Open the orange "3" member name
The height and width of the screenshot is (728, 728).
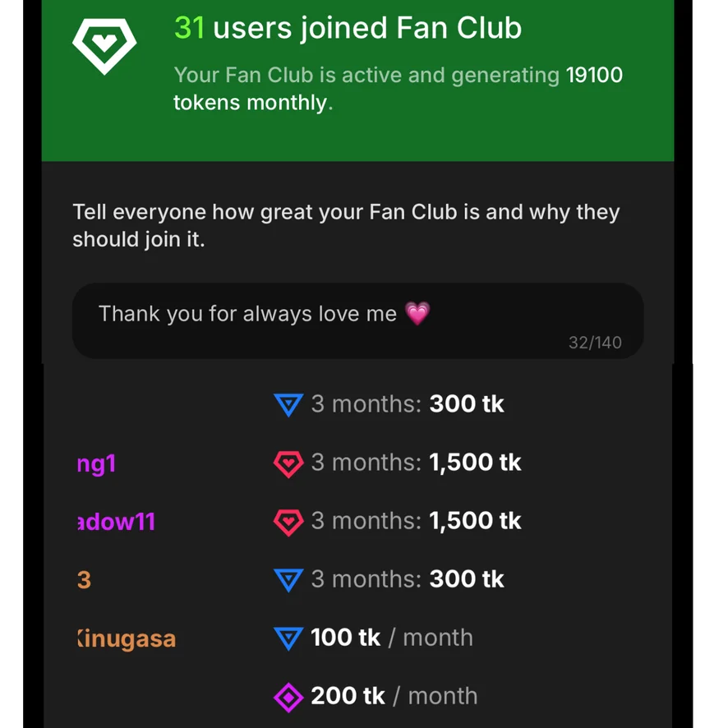pos(84,580)
